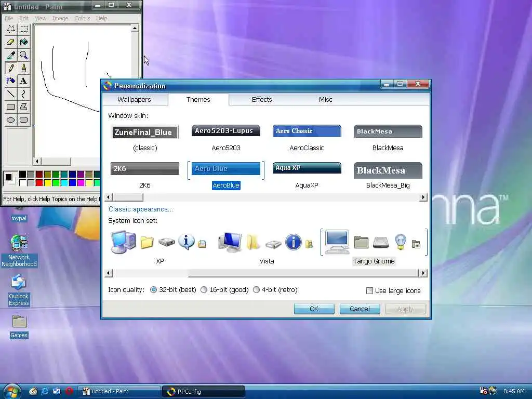Choose the Eraser tool in Paint
Screen dimensions: 532x399
[x=11, y=42]
